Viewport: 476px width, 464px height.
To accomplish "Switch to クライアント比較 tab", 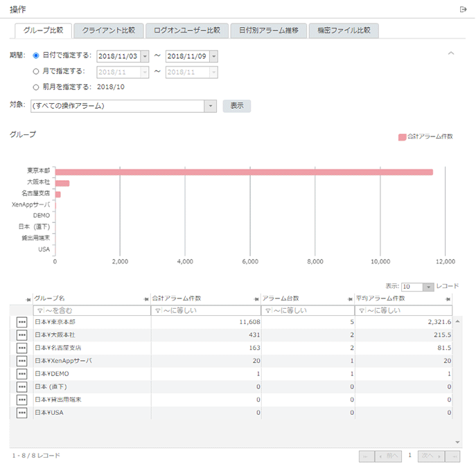I will pos(108,30).
